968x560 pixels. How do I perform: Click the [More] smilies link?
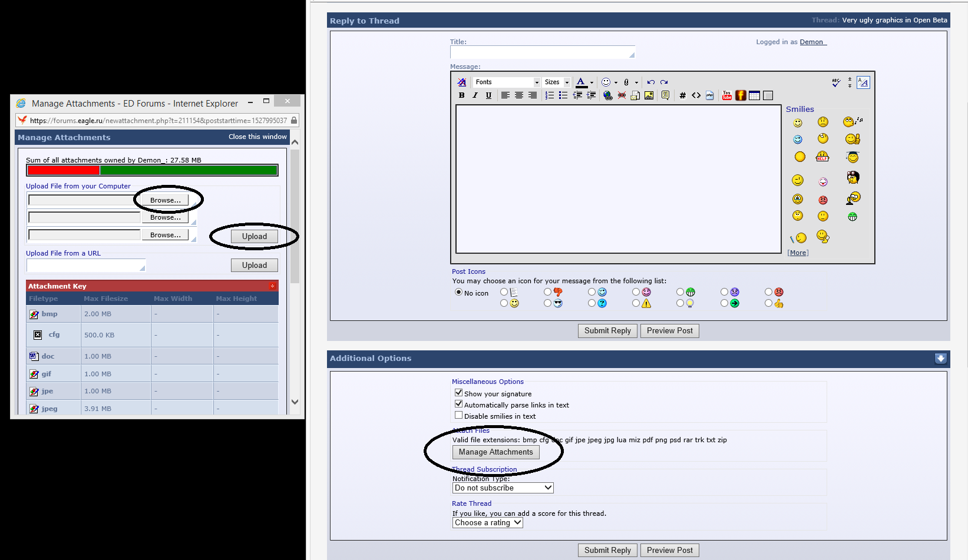pos(798,253)
